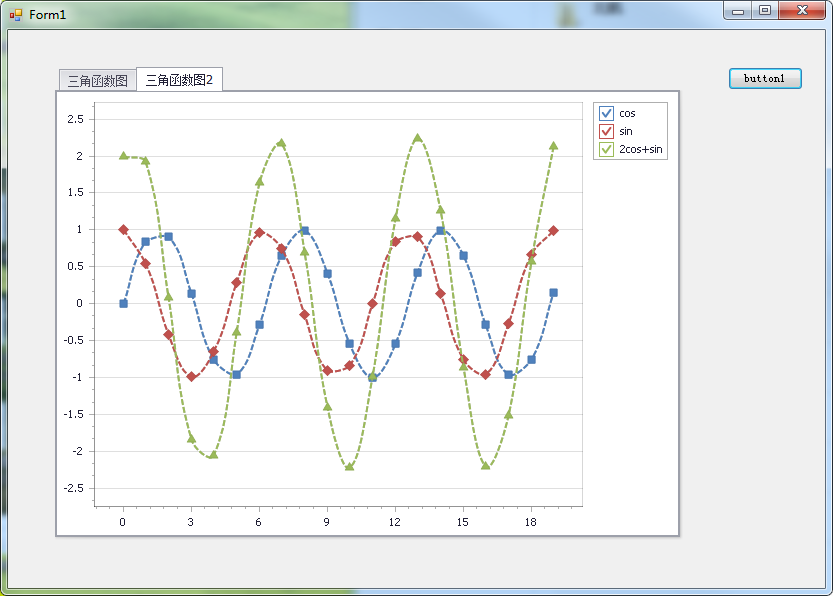Click the last green triangle marker at x=19
This screenshot has width=833, height=596.
tap(554, 146)
